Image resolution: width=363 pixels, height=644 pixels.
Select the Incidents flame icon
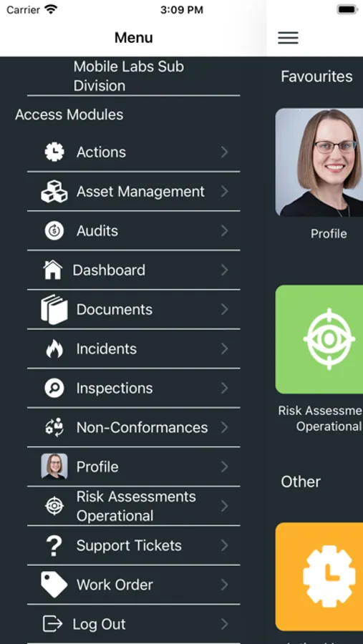[x=54, y=348]
